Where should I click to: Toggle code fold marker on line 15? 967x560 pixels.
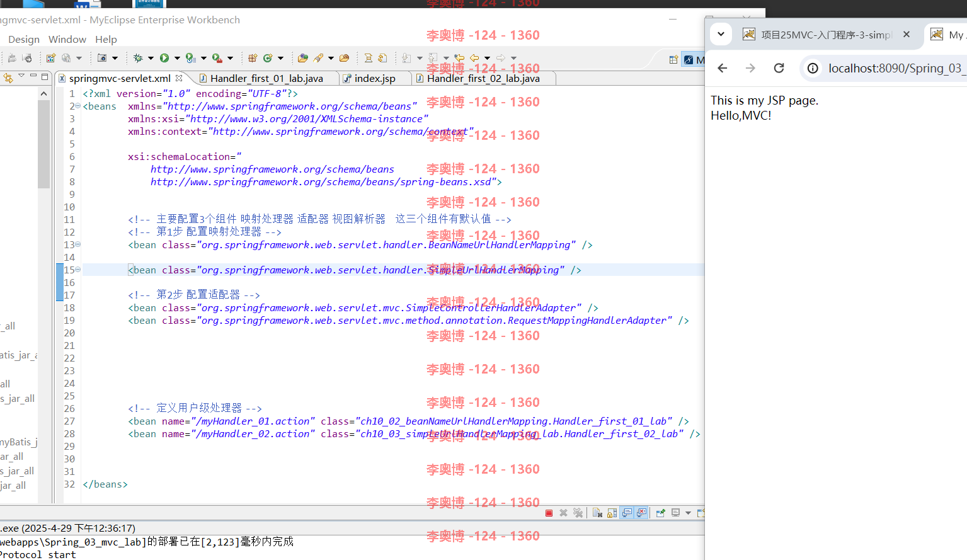pos(78,270)
